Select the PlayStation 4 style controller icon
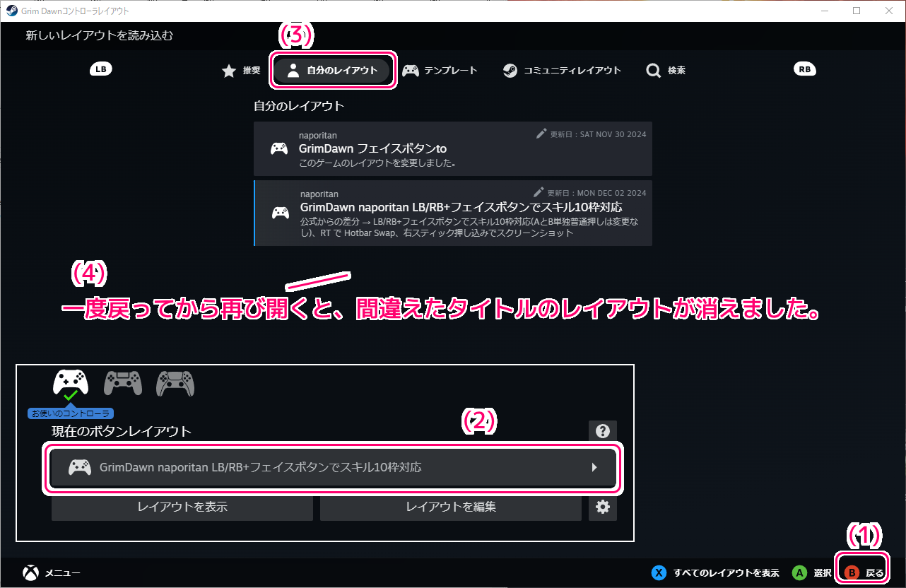This screenshot has width=906, height=588. [x=123, y=383]
